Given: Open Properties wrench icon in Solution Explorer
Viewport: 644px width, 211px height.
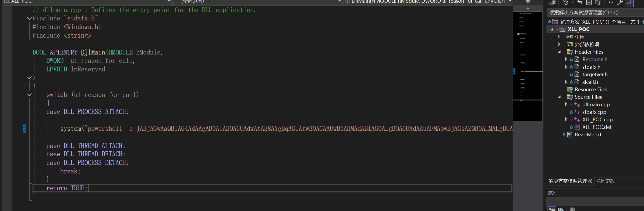Looking at the screenshot, I should click(620, 2).
